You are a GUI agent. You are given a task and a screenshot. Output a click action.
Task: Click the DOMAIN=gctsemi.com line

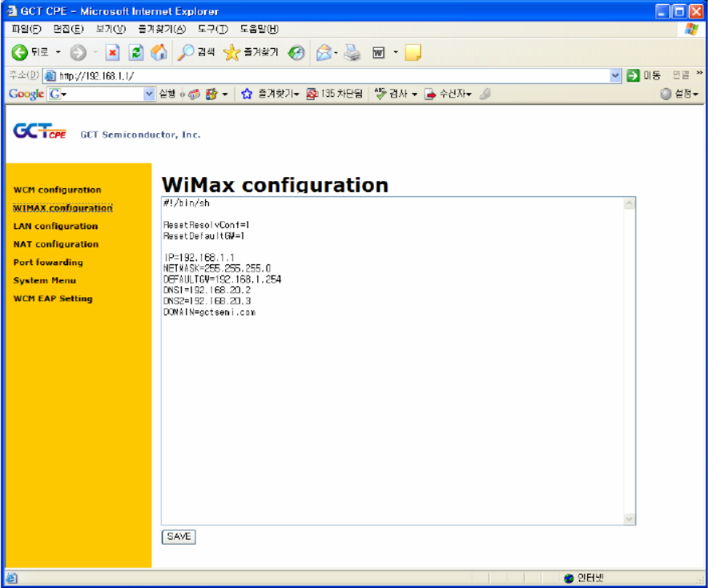point(209,312)
